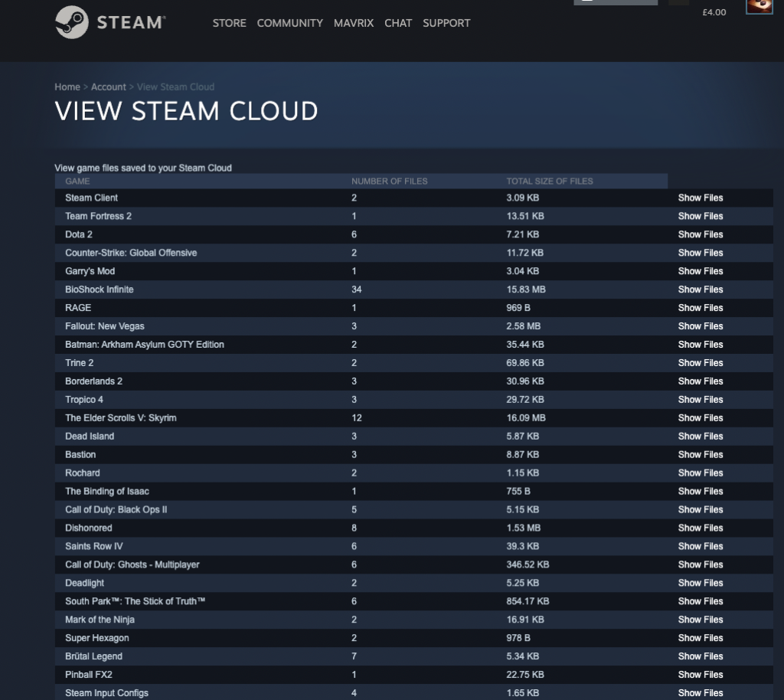Image resolution: width=784 pixels, height=700 pixels.
Task: Show files for Trine 2
Action: pos(701,363)
